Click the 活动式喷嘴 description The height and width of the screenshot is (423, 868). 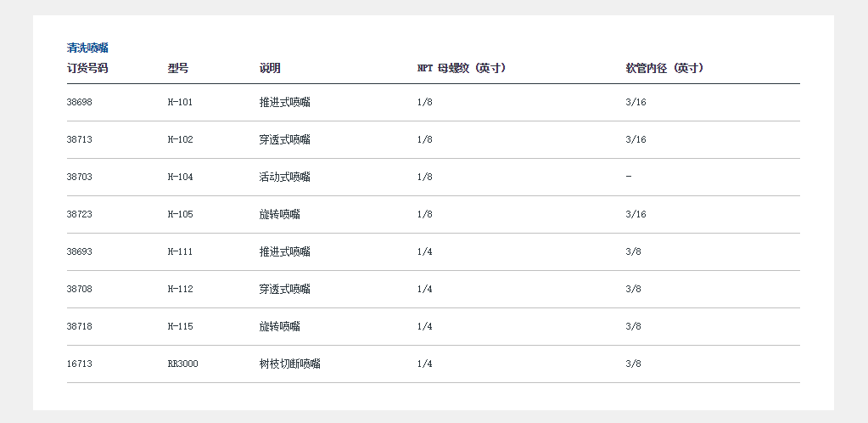pos(285,178)
